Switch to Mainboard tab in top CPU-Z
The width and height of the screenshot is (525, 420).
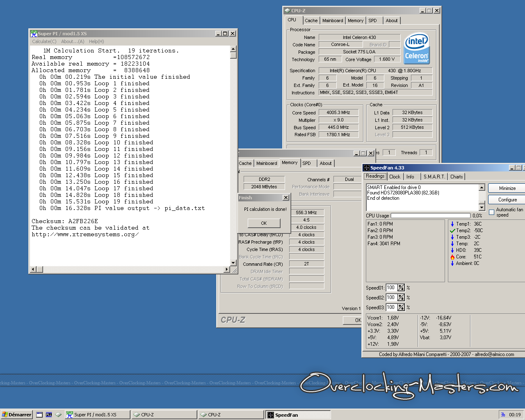coord(333,21)
